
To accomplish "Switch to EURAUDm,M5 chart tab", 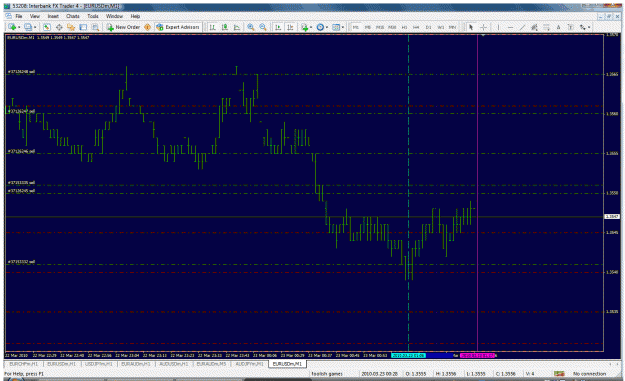I will tap(211, 364).
